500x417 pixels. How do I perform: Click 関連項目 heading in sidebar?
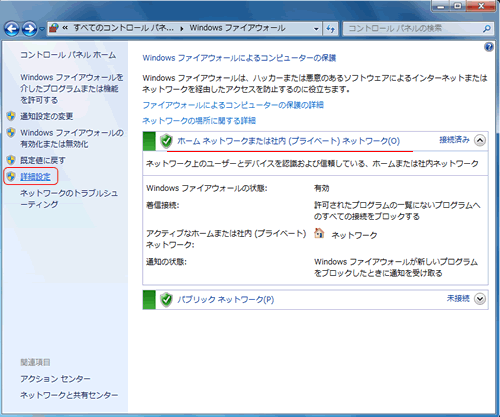click(x=35, y=362)
